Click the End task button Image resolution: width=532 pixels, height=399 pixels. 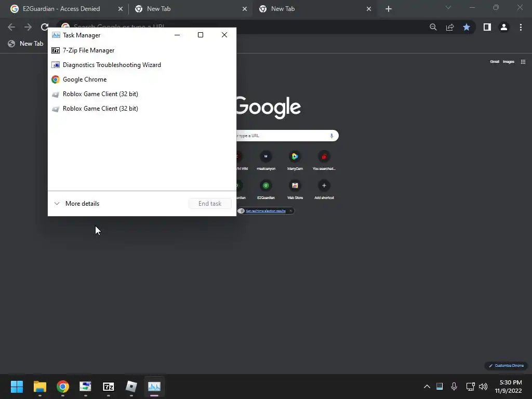(x=210, y=204)
